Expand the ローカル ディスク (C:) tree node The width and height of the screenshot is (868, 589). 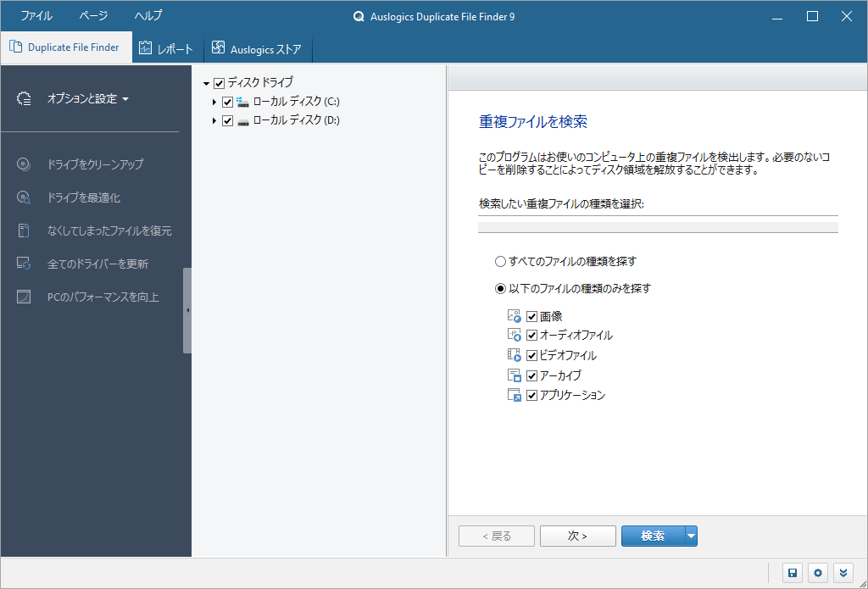tap(214, 101)
